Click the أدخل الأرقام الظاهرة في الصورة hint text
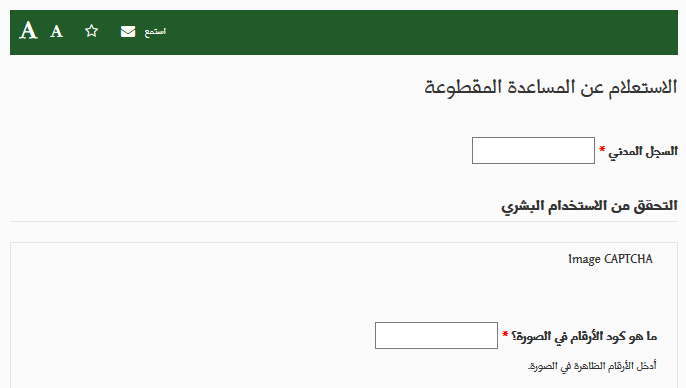The image size is (686, 388). [x=592, y=366]
